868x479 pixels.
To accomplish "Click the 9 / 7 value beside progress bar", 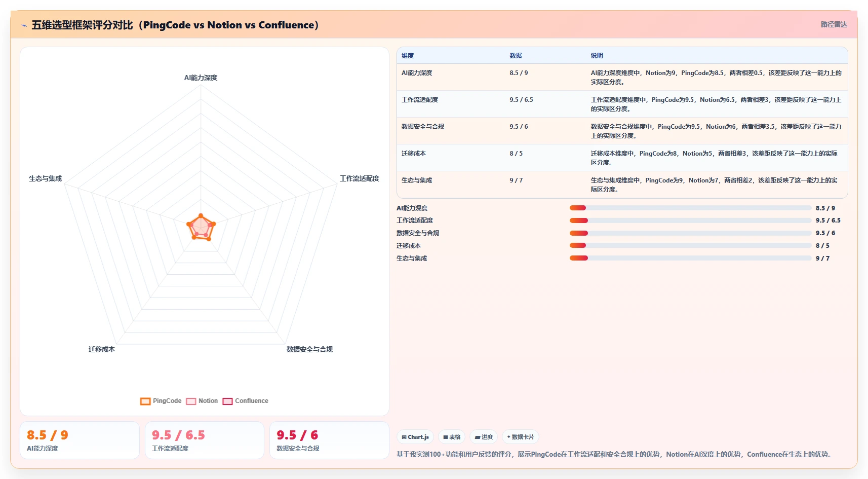I will [x=822, y=259].
